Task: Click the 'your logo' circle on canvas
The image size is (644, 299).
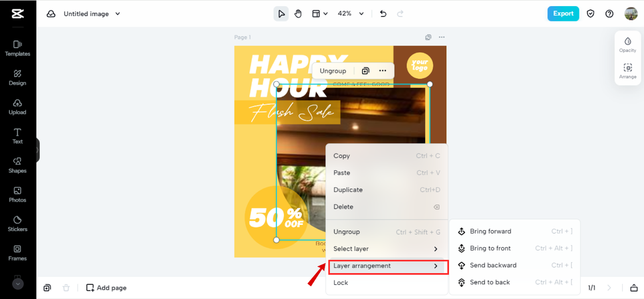Action: pos(420,65)
